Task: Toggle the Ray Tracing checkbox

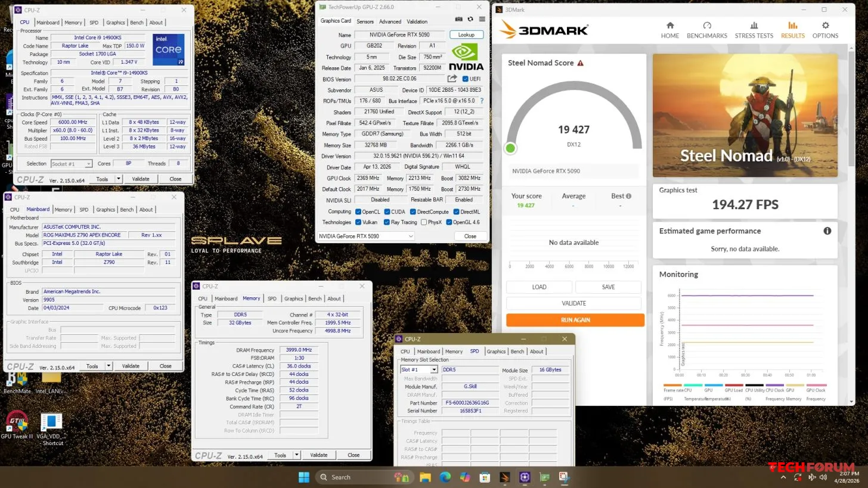Action: [x=387, y=222]
